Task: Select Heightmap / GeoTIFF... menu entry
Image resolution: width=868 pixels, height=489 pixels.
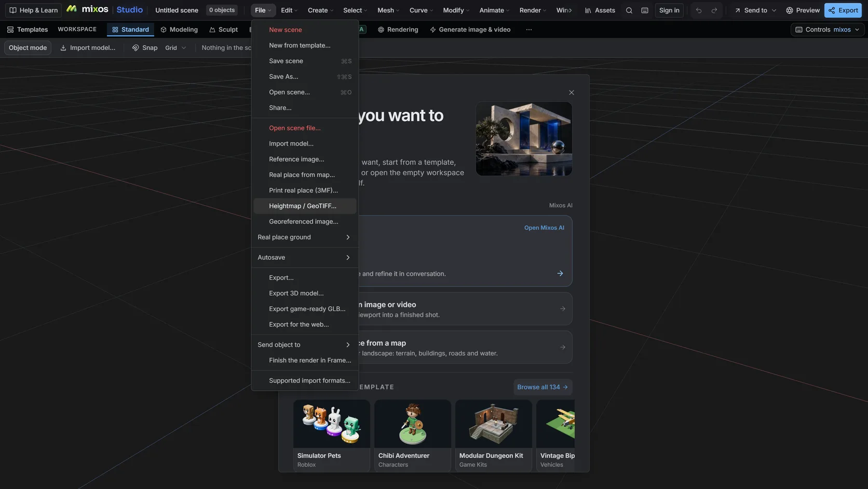Action: tap(304, 206)
